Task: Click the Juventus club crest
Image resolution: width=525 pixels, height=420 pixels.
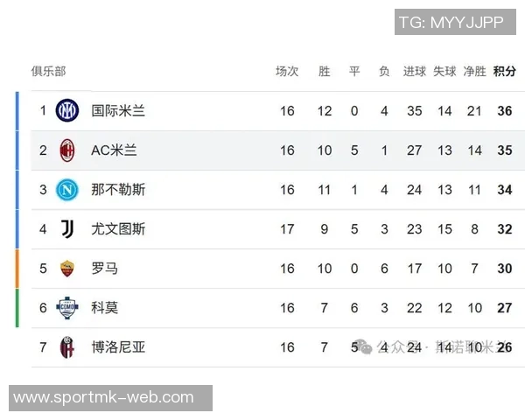Action: pyautogui.click(x=67, y=229)
